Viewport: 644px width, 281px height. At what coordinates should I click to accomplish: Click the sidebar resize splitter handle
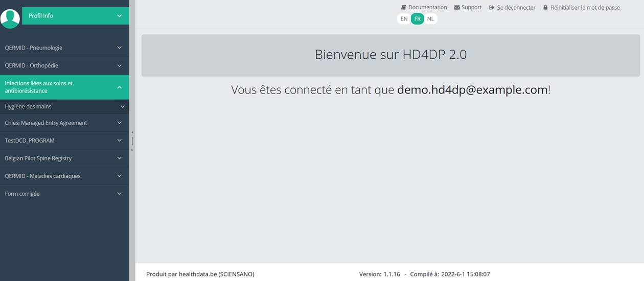point(132,140)
